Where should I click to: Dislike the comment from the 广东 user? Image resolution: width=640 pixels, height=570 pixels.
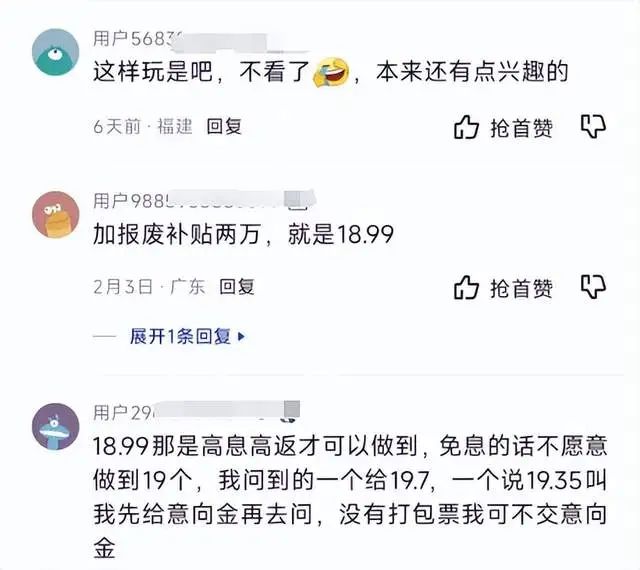tap(593, 288)
